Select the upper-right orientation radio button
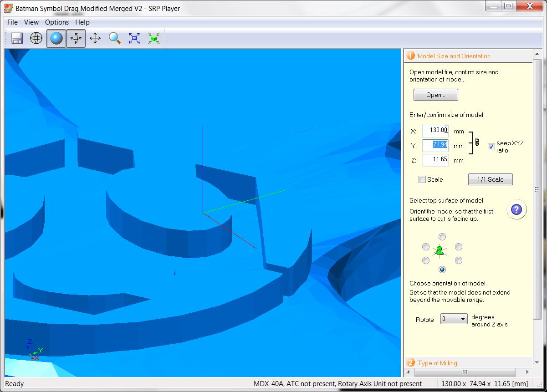Screen dimensions: 547x392 pos(459,247)
